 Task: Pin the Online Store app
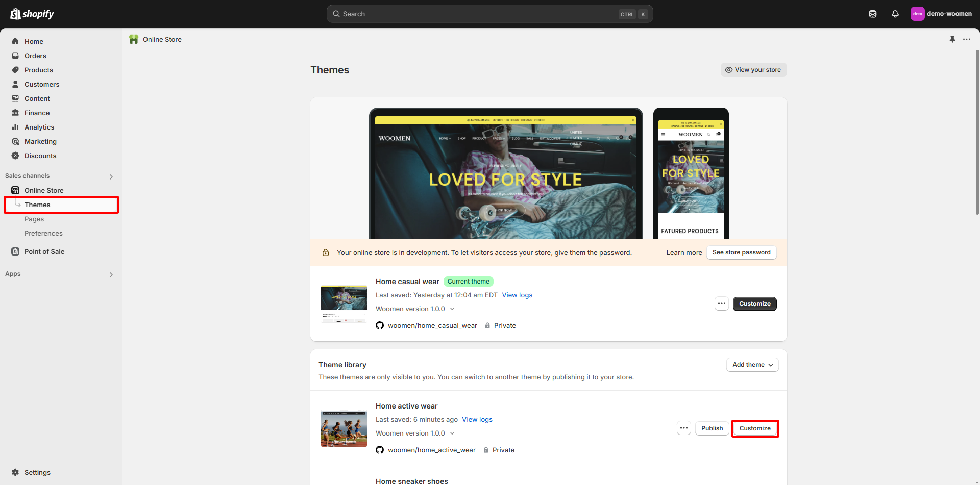click(952, 39)
